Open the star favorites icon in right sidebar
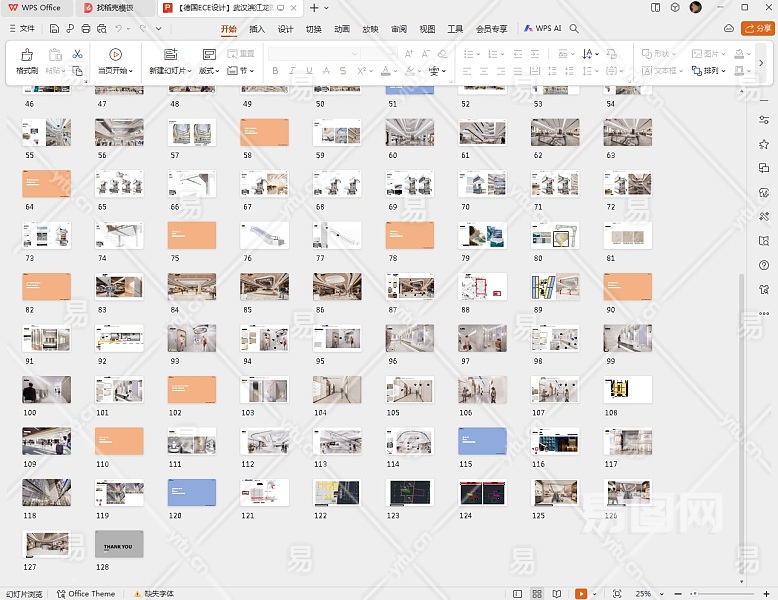 pos(764,145)
